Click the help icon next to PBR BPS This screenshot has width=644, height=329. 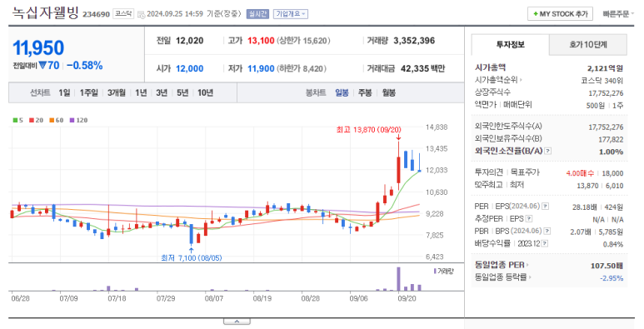547,232
